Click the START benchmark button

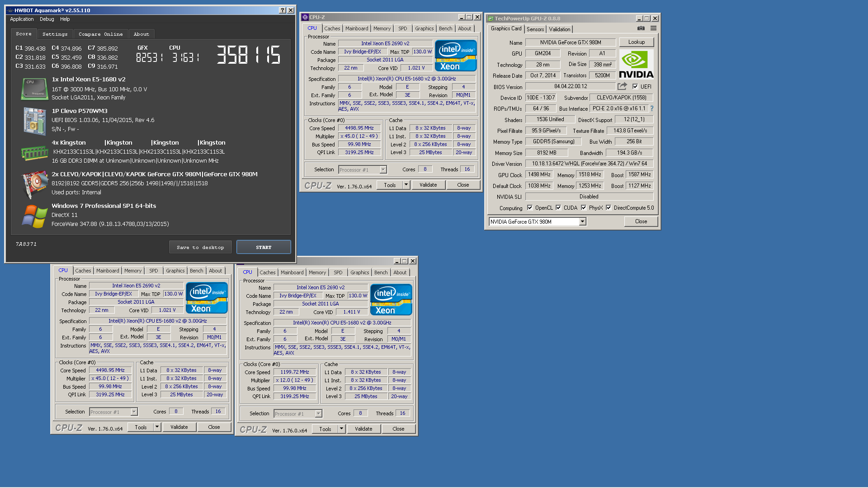[x=264, y=247]
